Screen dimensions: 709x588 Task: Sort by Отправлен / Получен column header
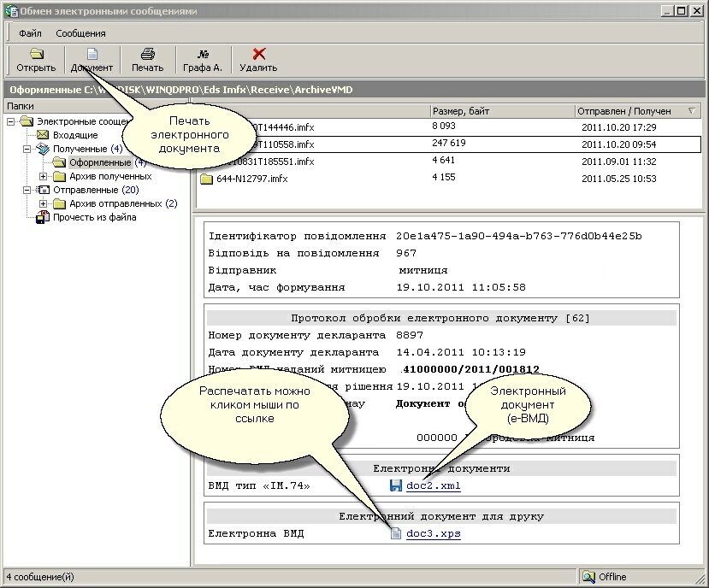click(637, 111)
